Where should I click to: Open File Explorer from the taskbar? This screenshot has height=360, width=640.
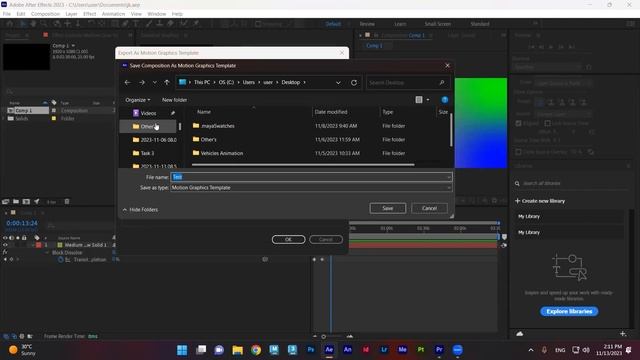pos(238,350)
